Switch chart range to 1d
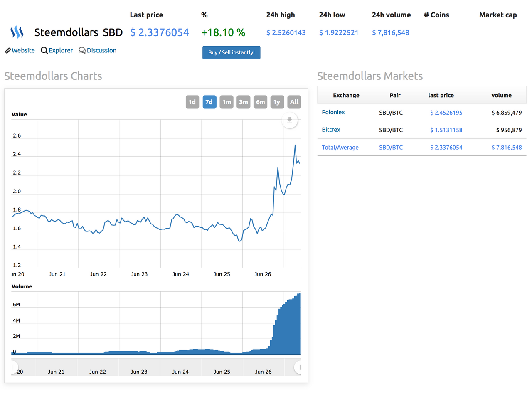Screen dimensions: 532x394 (192, 102)
